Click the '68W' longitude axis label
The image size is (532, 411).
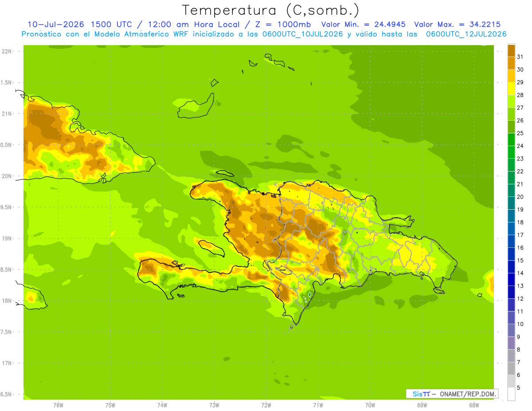click(474, 405)
